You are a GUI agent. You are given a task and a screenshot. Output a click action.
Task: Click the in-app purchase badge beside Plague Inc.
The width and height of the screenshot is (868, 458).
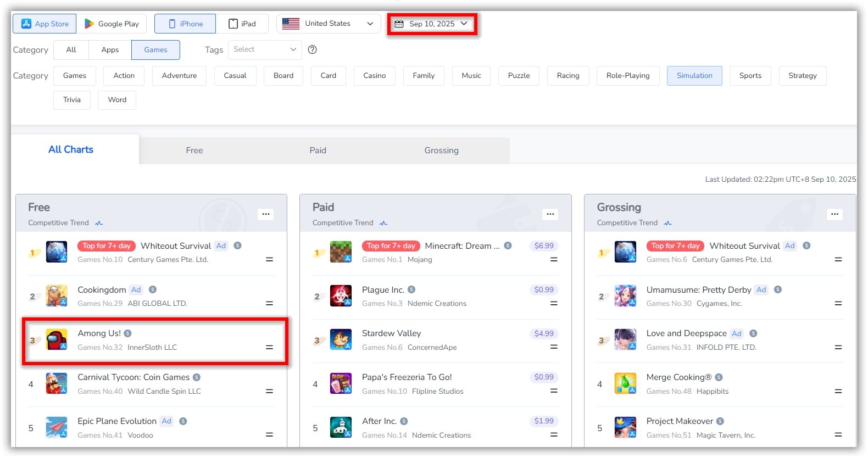411,289
